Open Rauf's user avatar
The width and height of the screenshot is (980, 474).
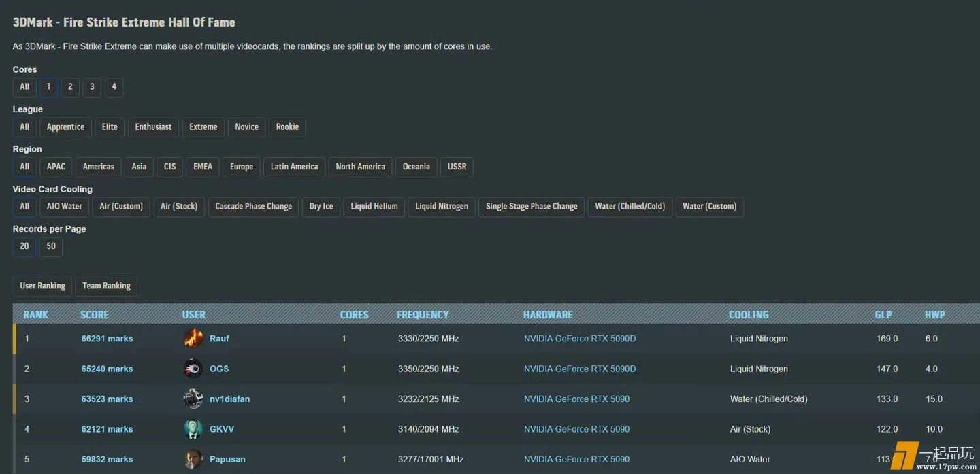pos(193,338)
